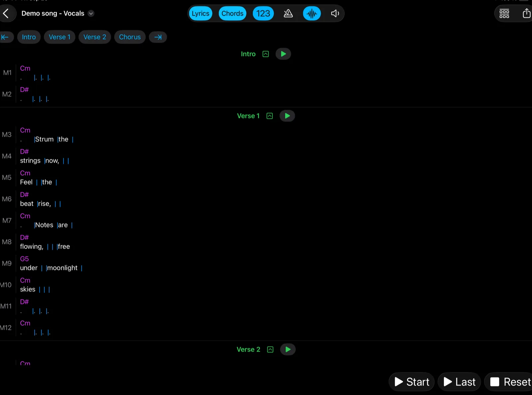532x395 pixels.
Task: Click the lyric word 'moonlight'
Action: tap(62, 268)
